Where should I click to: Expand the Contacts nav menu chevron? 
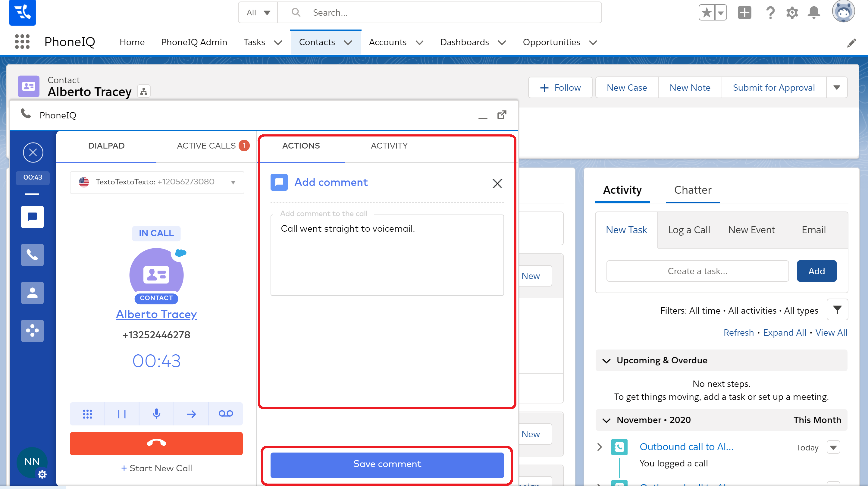(x=348, y=43)
